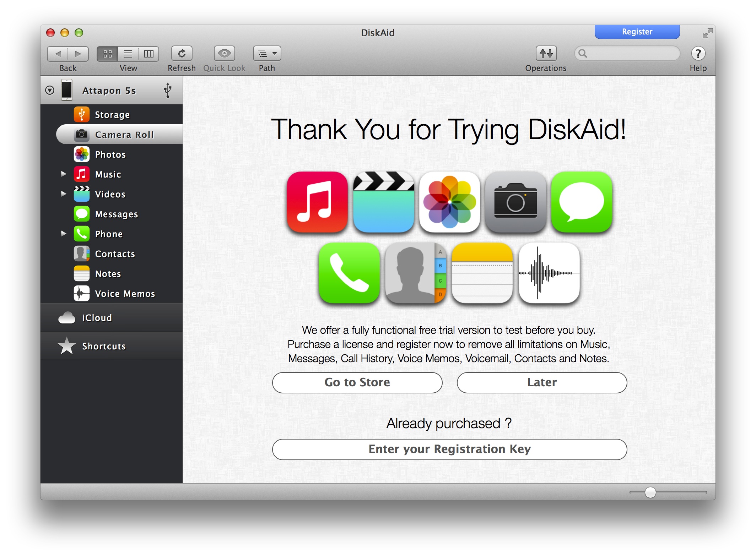Click the large Contacts app icon
Screen dimensions: 756x556
click(416, 273)
